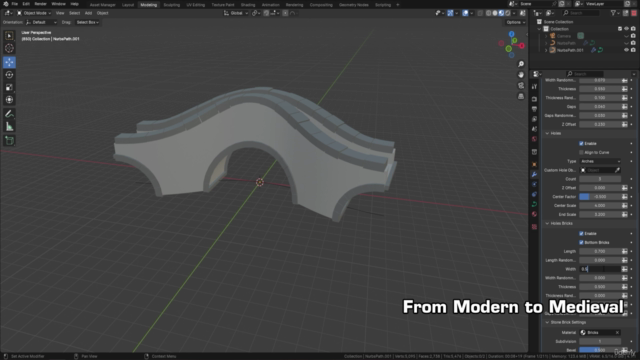Open the viewport Add menu

[88, 13]
